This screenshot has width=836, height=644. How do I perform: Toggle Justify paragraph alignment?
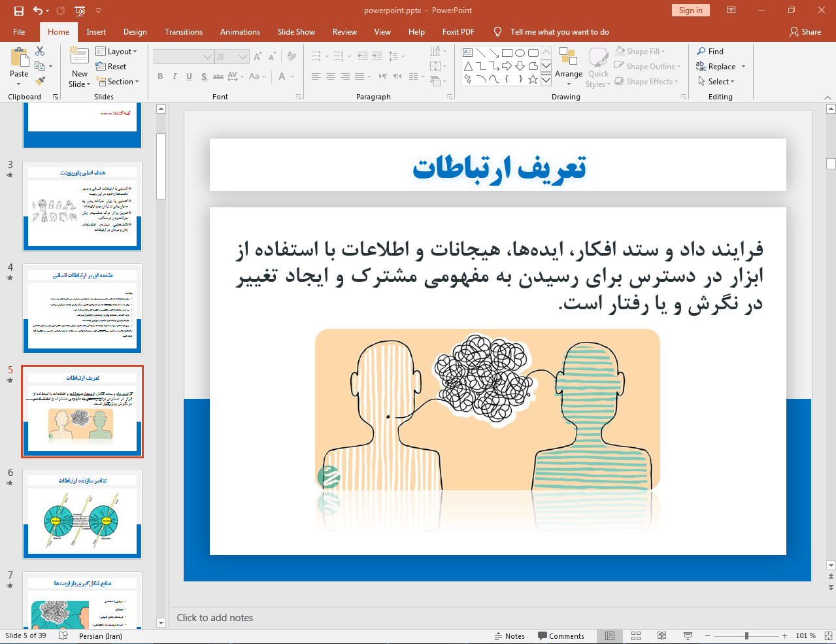click(x=359, y=76)
